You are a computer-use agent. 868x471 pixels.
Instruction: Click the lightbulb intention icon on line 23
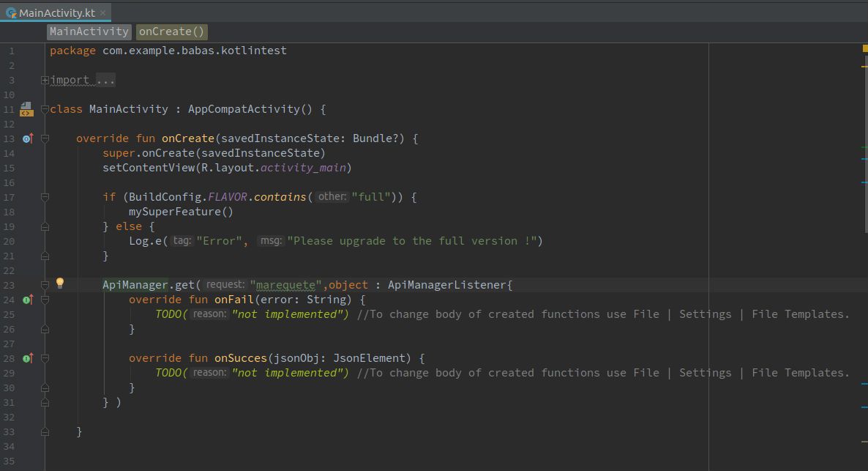pos(60,283)
